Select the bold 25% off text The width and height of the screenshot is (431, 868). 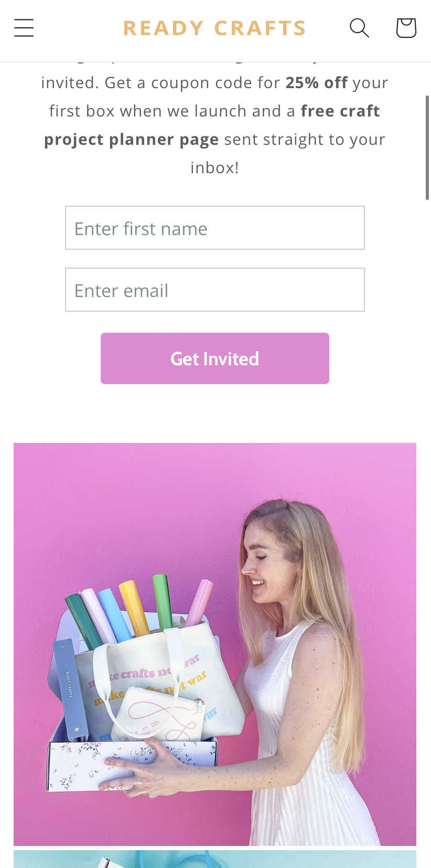[x=317, y=83]
